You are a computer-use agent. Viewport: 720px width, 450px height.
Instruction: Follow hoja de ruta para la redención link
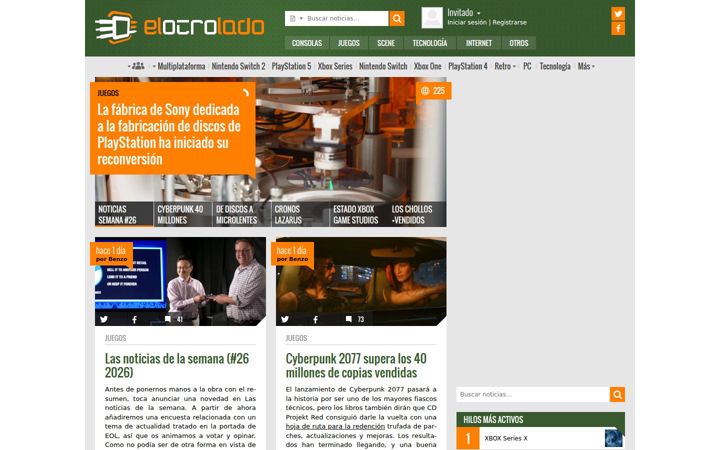click(335, 427)
